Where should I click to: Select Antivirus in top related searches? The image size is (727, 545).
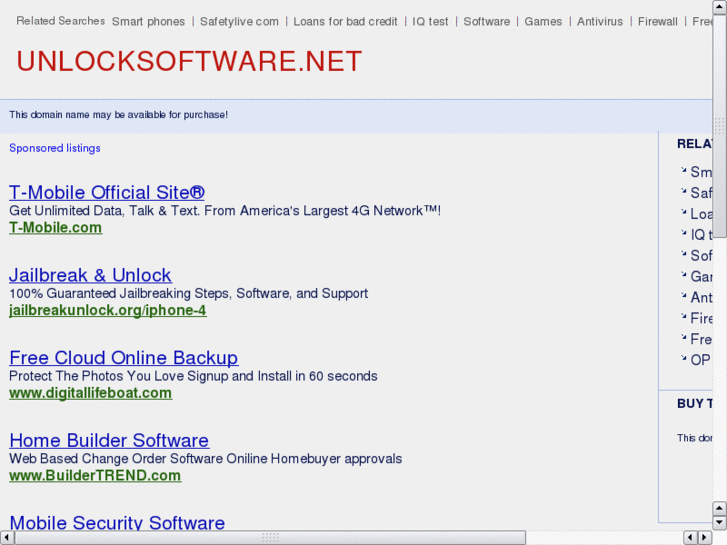(x=600, y=22)
